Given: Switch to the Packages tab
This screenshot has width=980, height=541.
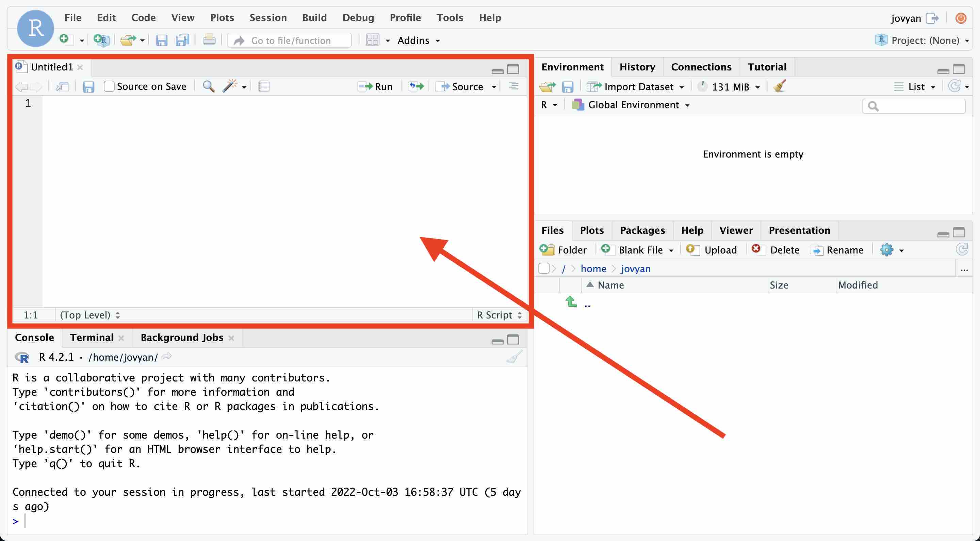Looking at the screenshot, I should click(642, 231).
